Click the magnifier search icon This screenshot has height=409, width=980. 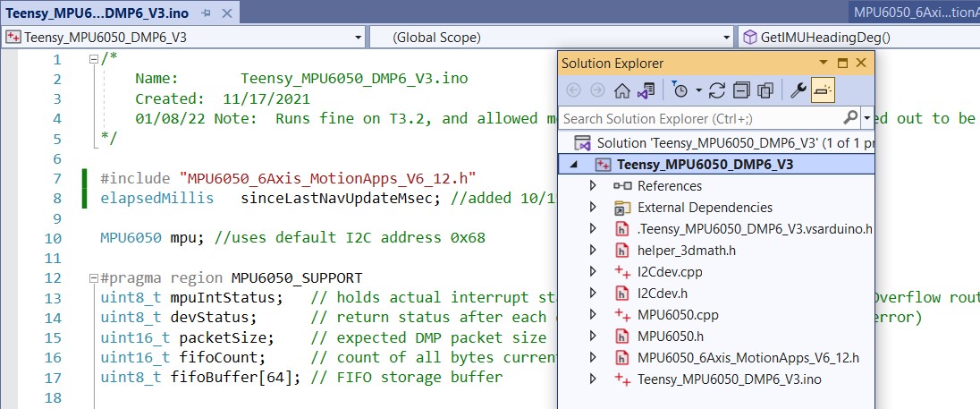pos(850,117)
